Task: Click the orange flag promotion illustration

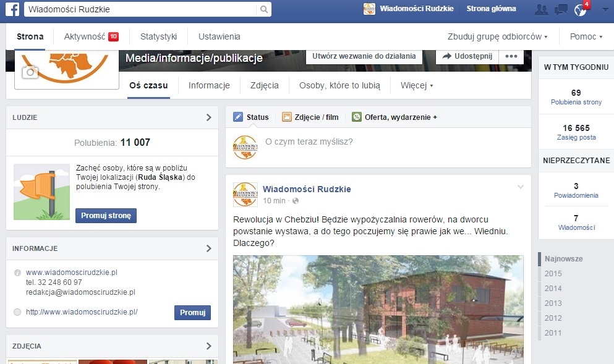Action: tap(41, 192)
